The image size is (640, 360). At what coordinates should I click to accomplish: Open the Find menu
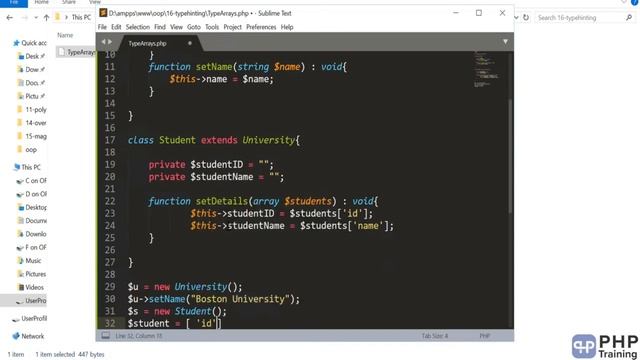(x=160, y=27)
